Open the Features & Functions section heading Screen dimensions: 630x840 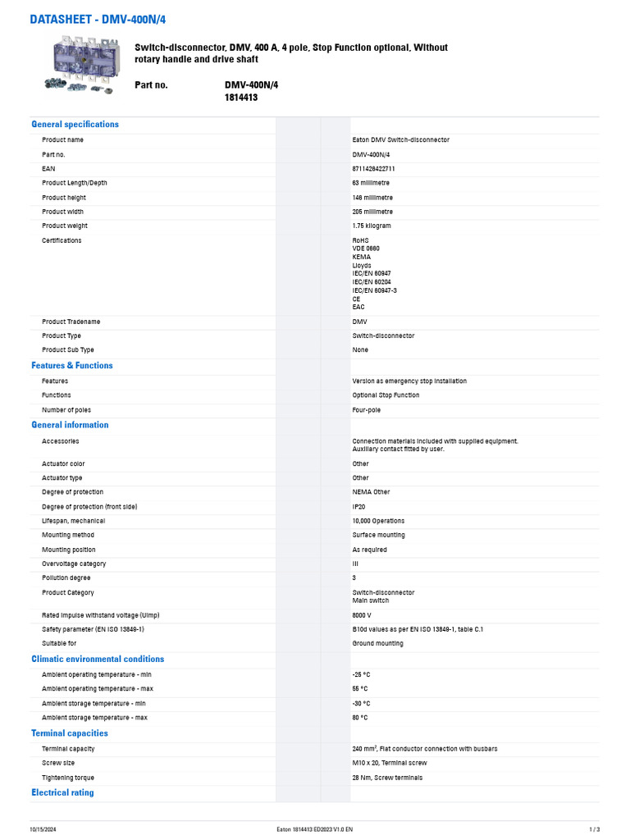click(72, 366)
